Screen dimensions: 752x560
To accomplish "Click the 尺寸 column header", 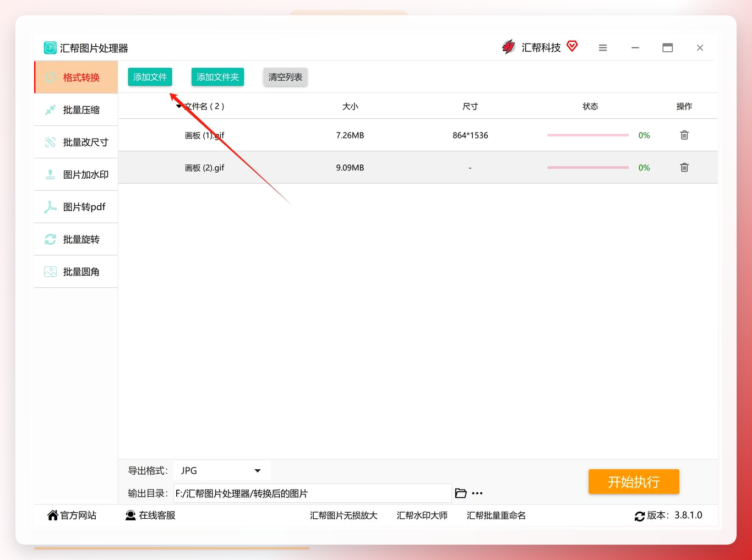I will tap(470, 106).
